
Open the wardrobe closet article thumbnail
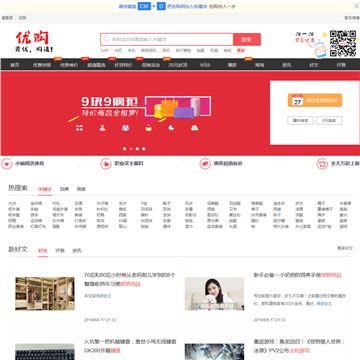pyautogui.click(x=45, y=294)
